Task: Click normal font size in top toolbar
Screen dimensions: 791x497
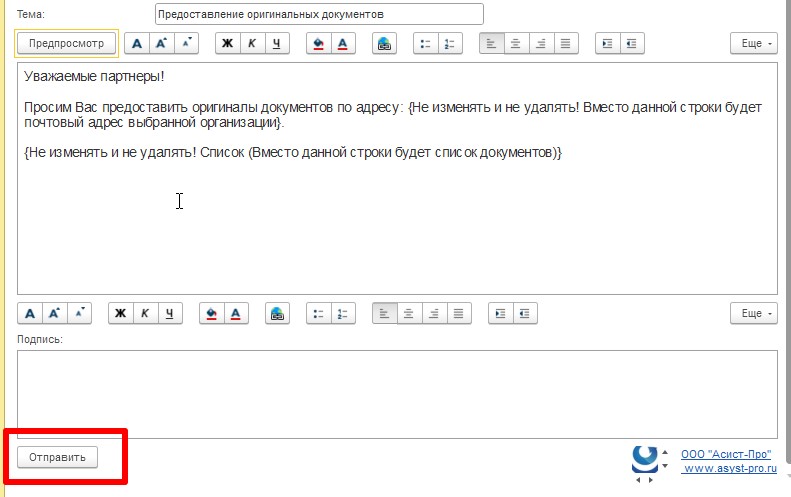Action: [x=137, y=43]
